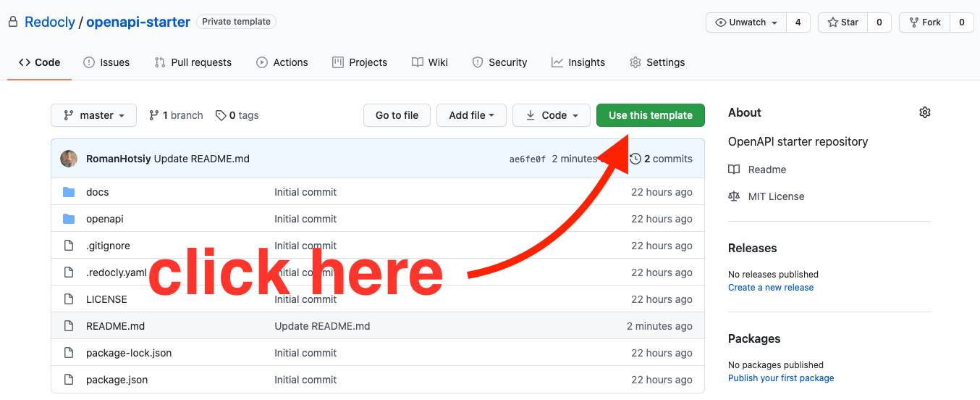Open the Code tab
Viewport: 980px width, 400px height.
coord(40,62)
